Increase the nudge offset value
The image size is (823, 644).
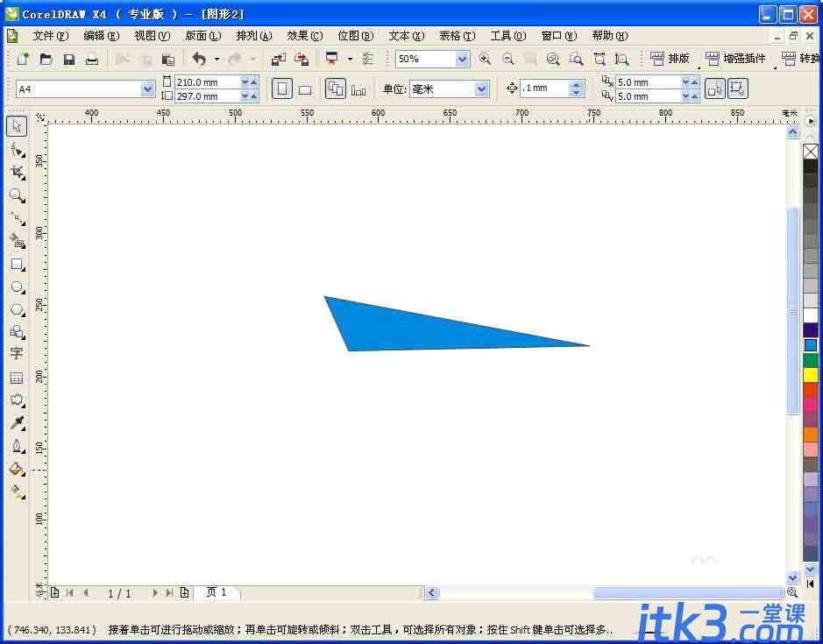[x=576, y=84]
